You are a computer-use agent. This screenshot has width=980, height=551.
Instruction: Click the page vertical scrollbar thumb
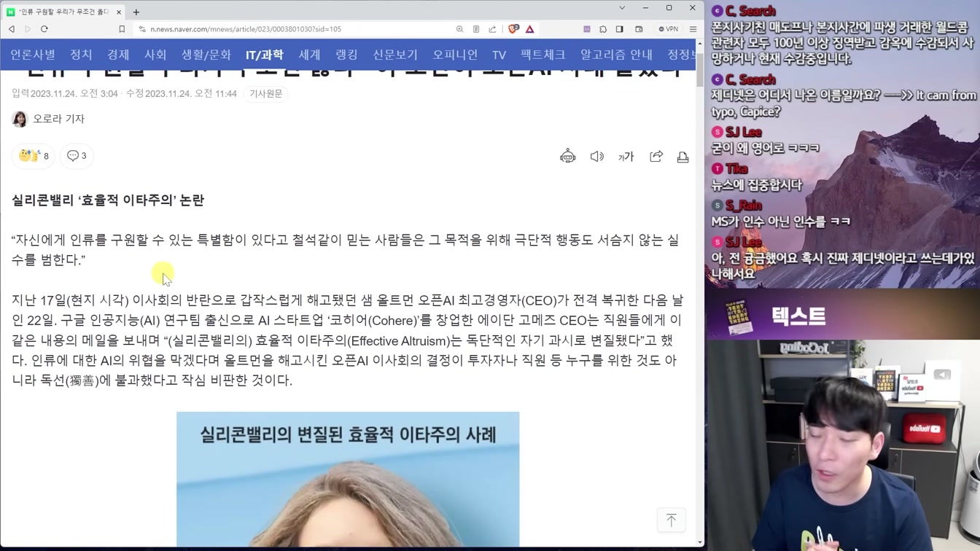700,70
